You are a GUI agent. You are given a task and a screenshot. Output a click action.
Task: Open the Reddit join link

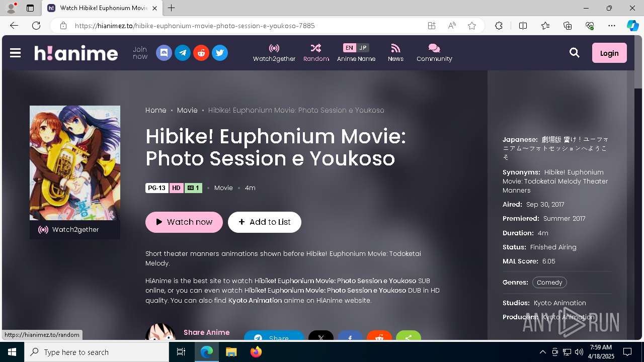201,53
